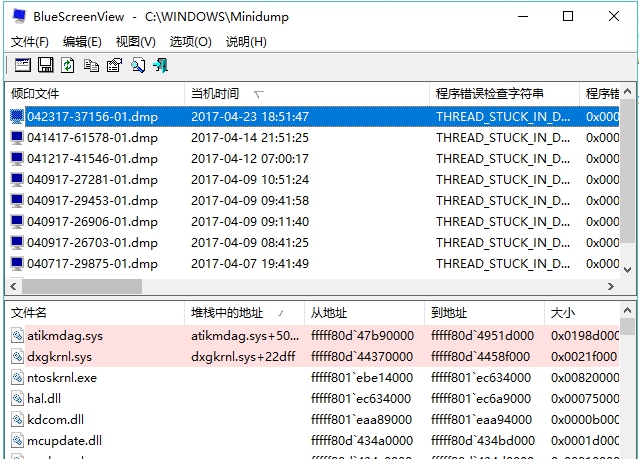
Task: Click the file icon of ntoskrnl.exe
Action: click(x=17, y=377)
